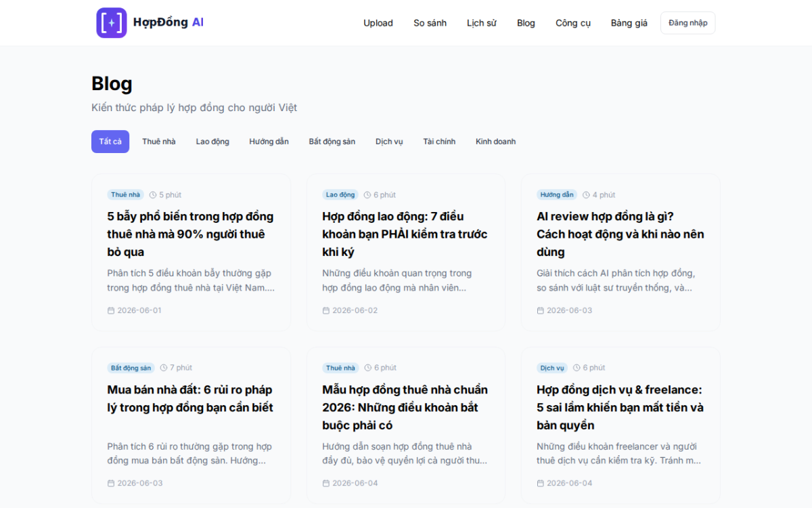This screenshot has height=508, width=812.
Task: Click the Thuê nhà badge on the Mẫu hợp đồng card
Action: (340, 368)
